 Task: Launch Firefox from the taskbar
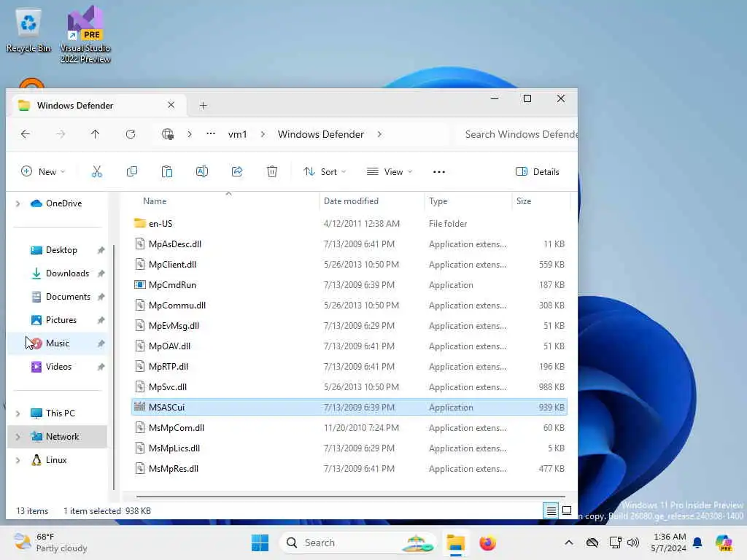pos(488,542)
